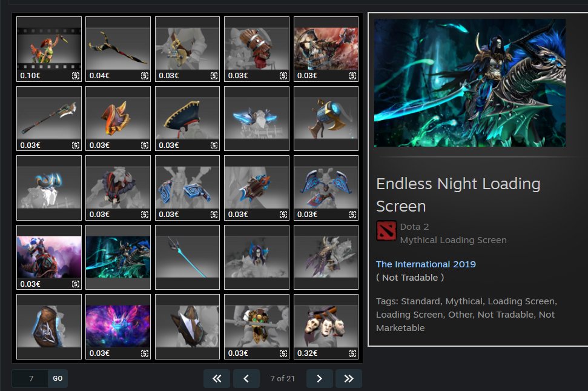Select the curved black-gold staff priced 0.04€
Screen dimensions: 588x391
[x=117, y=49]
